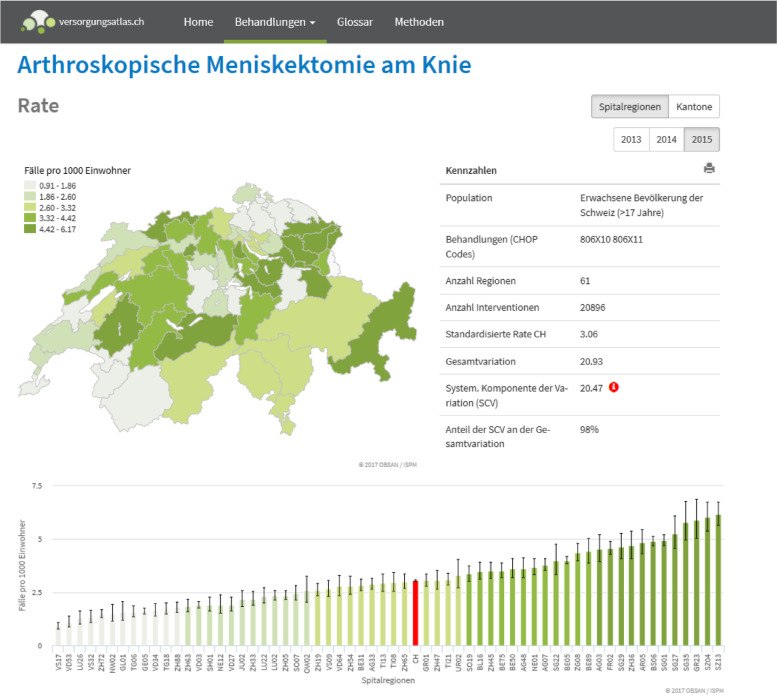Click the '3.06' standardized rate value
This screenshot has width=777, height=695.
point(589,334)
